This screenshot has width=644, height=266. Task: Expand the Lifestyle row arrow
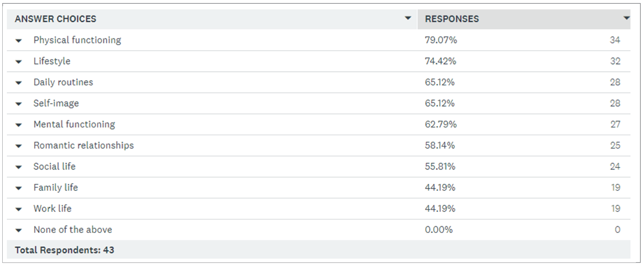pos(19,62)
